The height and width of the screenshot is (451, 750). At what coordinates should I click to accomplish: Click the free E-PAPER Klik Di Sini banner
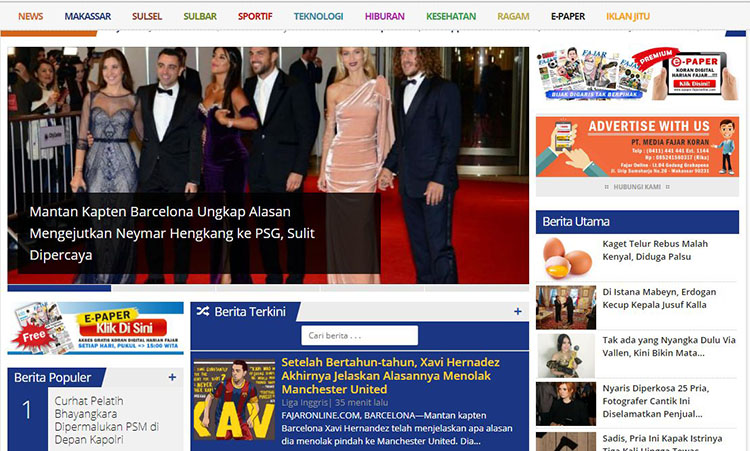coord(96,328)
